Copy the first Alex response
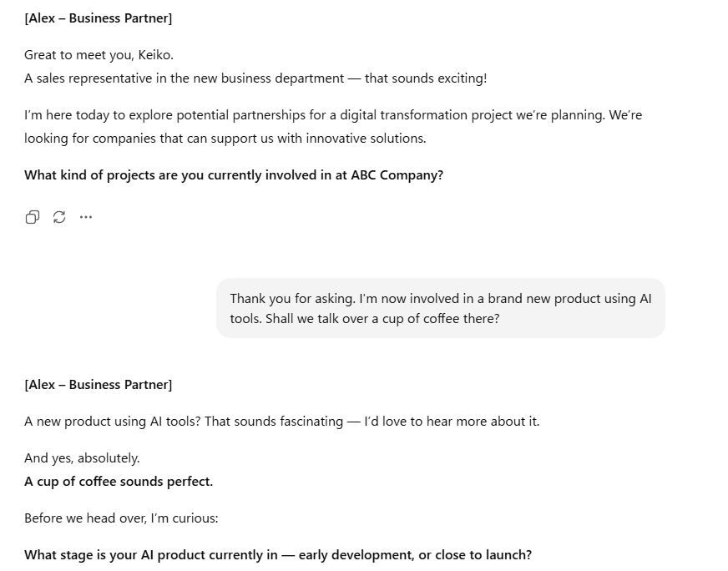 33,217
